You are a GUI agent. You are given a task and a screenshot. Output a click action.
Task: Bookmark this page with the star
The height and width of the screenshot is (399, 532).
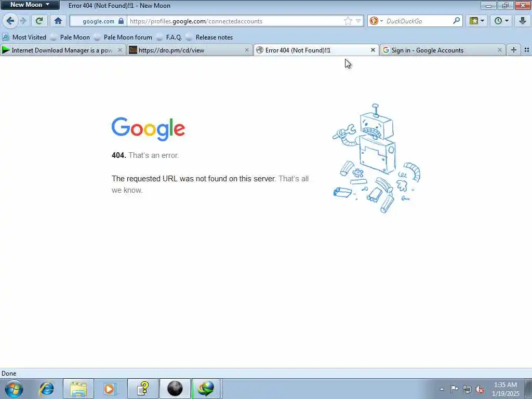point(348,21)
